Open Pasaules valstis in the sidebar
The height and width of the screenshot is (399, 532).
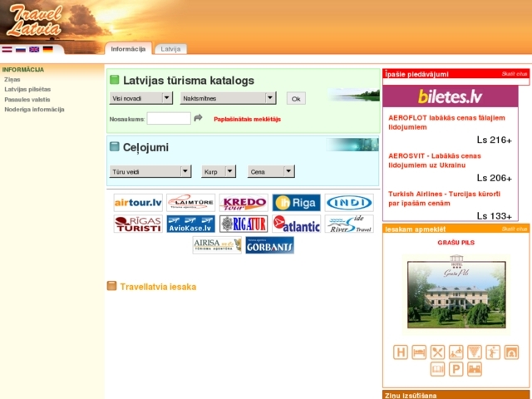tap(27, 100)
